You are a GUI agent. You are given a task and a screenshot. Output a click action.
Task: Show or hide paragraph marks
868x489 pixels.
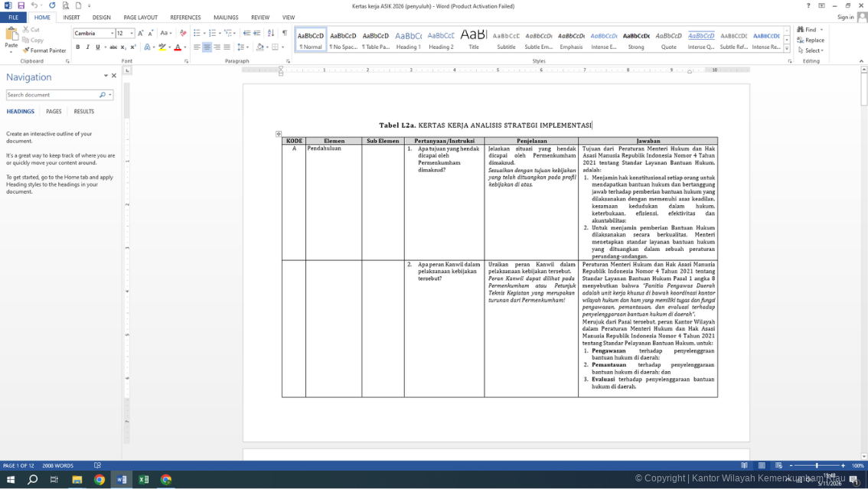[x=285, y=33]
